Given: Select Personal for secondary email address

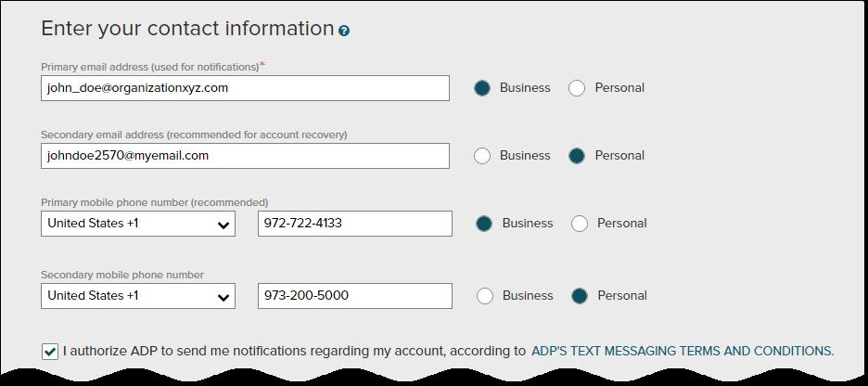Looking at the screenshot, I should click(x=577, y=156).
